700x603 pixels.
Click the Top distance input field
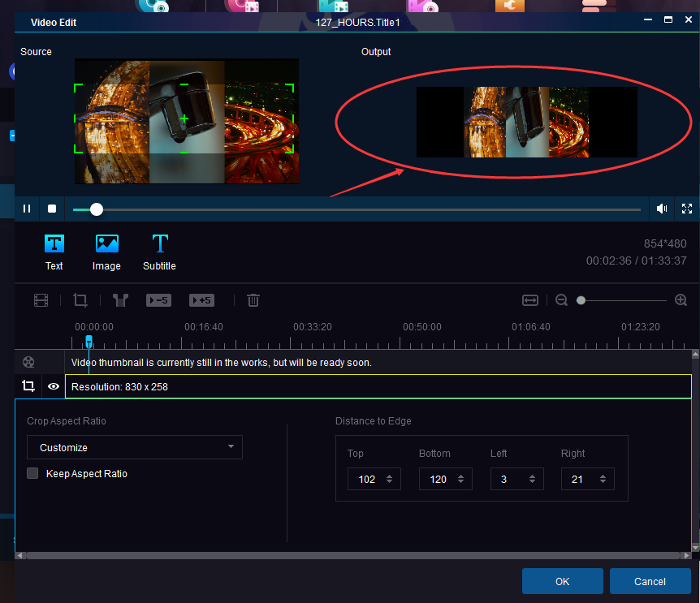pos(367,479)
